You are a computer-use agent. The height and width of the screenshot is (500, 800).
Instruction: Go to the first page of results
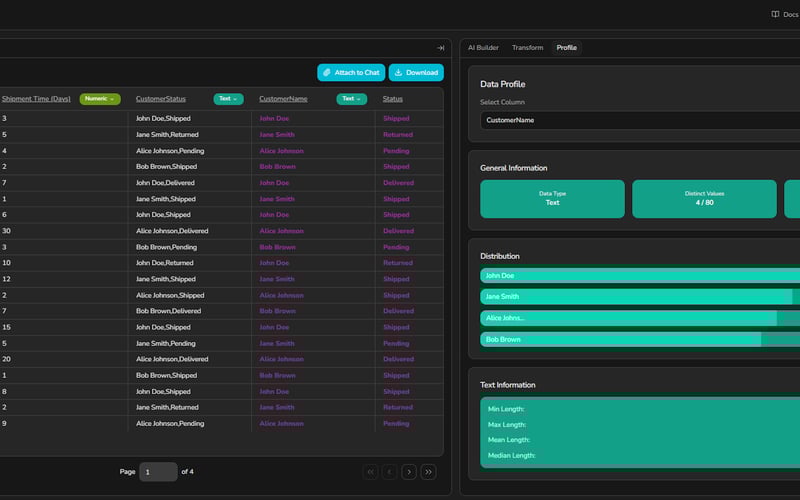point(370,472)
